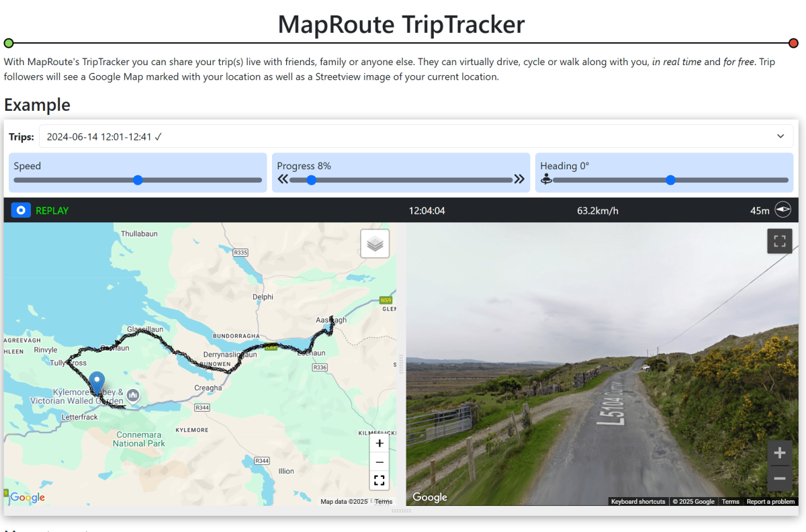806x532 pixels.
Task: Click the Thullabaun place label on map
Action: [138, 234]
